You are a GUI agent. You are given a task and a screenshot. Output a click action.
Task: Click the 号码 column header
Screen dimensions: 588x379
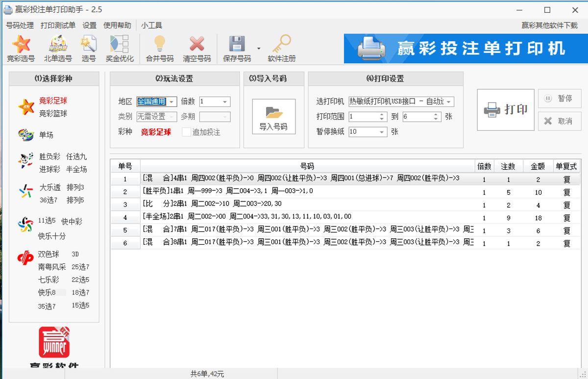tap(307, 166)
